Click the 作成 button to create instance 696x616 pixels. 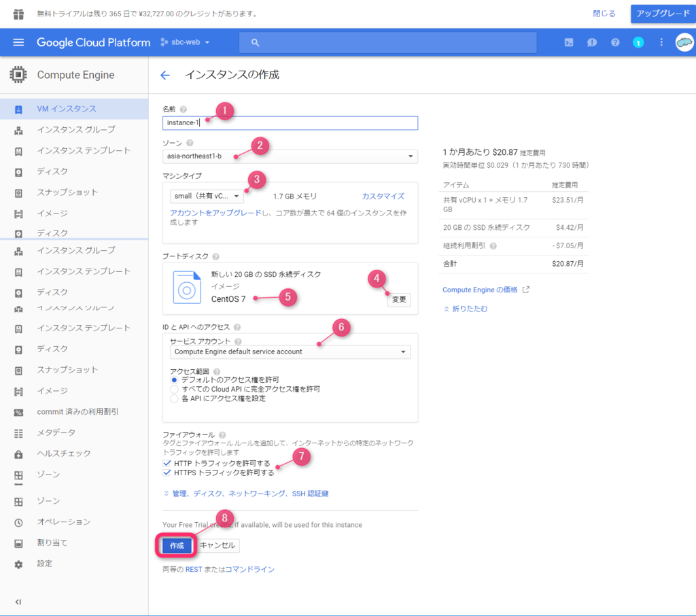click(x=175, y=545)
